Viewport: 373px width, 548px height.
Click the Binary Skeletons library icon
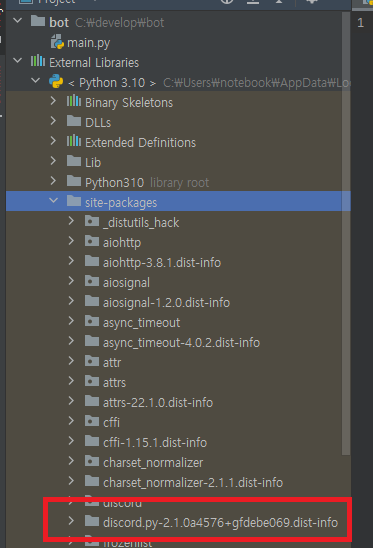(x=74, y=101)
